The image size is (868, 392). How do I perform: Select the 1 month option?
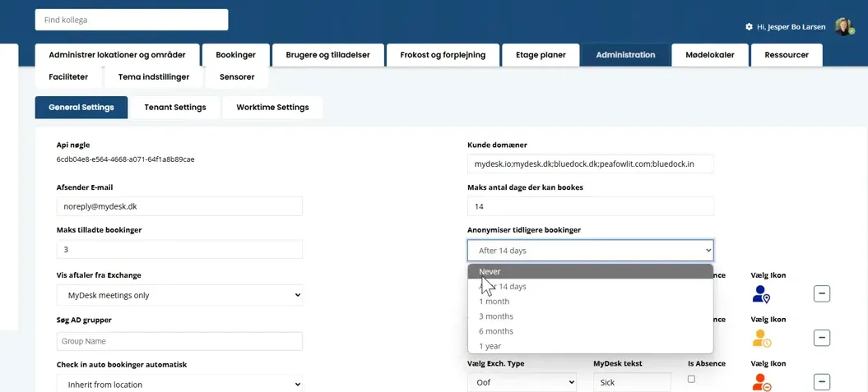[x=591, y=302]
